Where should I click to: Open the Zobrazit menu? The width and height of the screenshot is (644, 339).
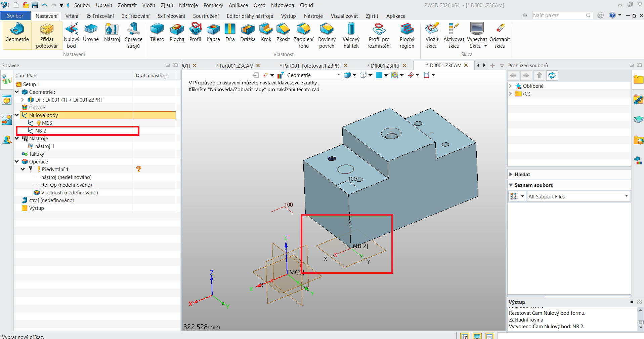(127, 5)
